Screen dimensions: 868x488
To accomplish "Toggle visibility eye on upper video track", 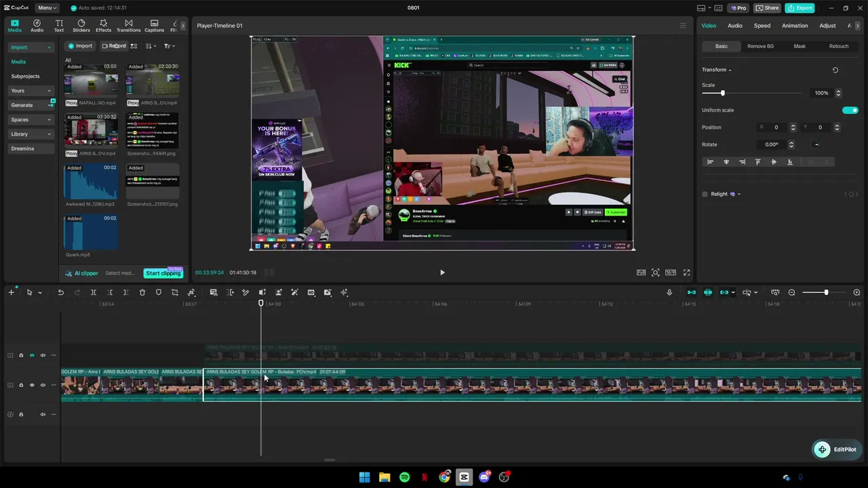I will (32, 355).
